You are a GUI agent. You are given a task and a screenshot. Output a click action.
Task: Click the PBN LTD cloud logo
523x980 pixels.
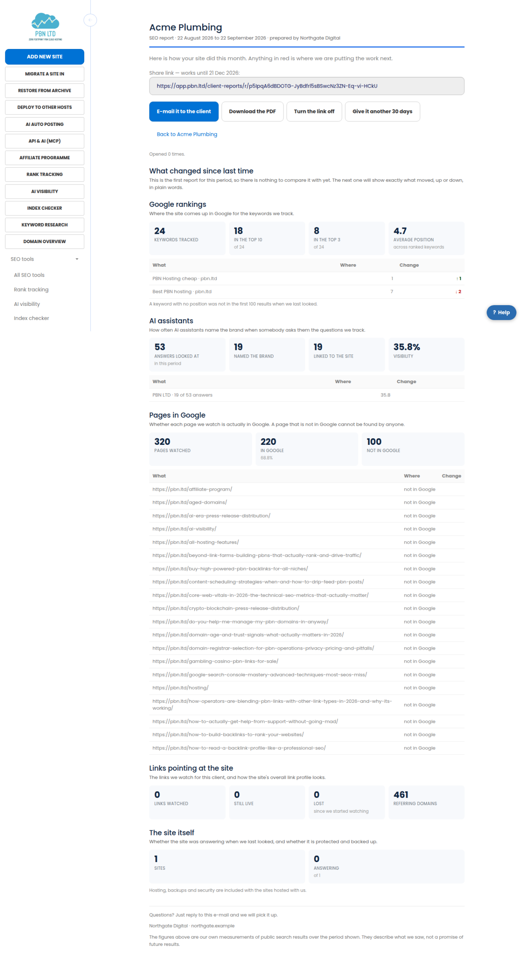pos(45,26)
